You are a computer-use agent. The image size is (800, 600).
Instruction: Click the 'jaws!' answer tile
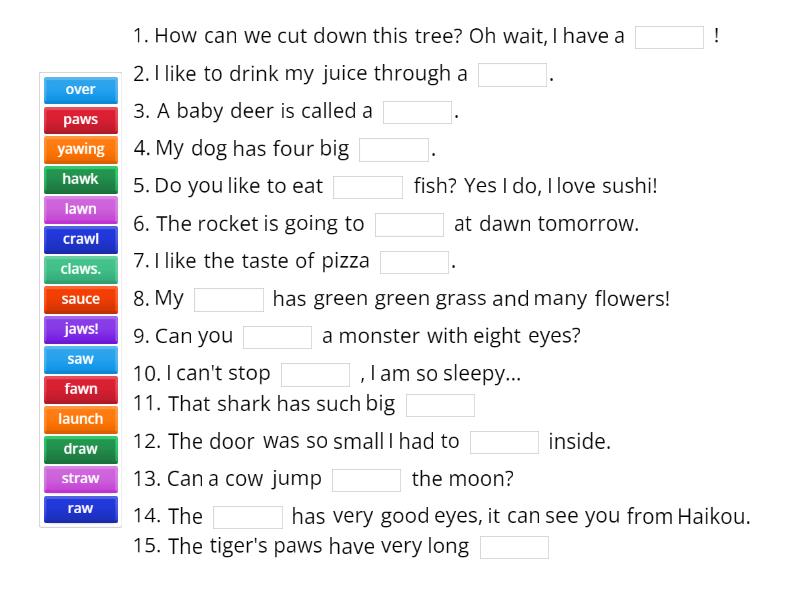click(80, 329)
